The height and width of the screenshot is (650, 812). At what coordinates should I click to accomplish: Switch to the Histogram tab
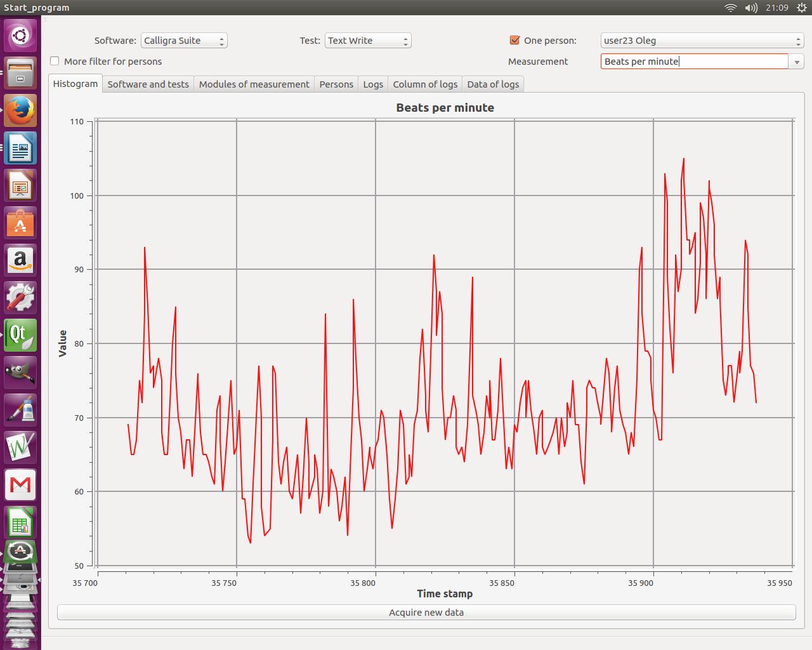tap(75, 84)
